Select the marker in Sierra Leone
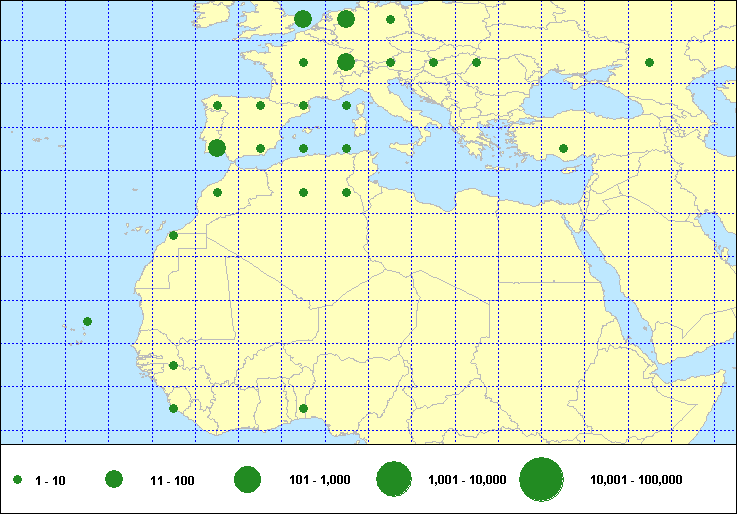Image resolution: width=737 pixels, height=514 pixels. [173, 408]
